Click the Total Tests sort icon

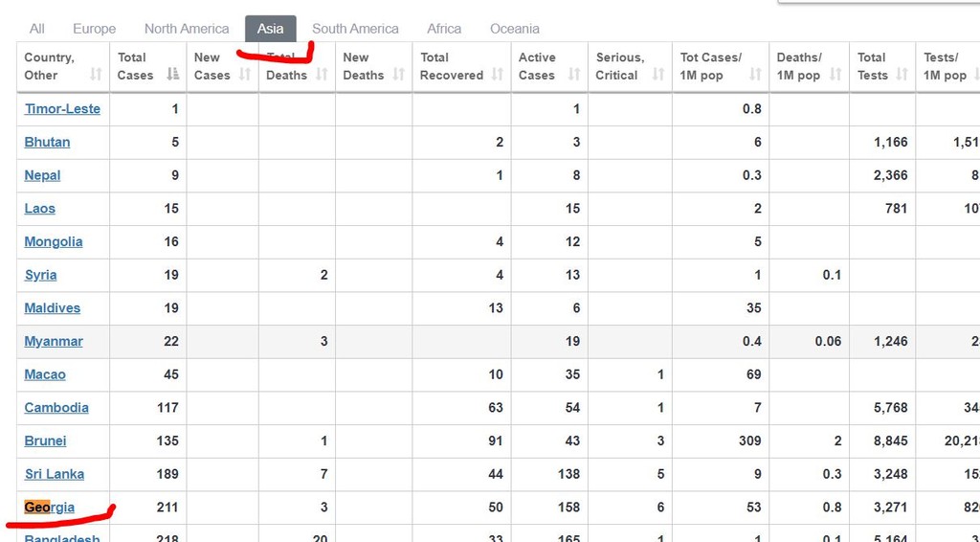click(902, 75)
